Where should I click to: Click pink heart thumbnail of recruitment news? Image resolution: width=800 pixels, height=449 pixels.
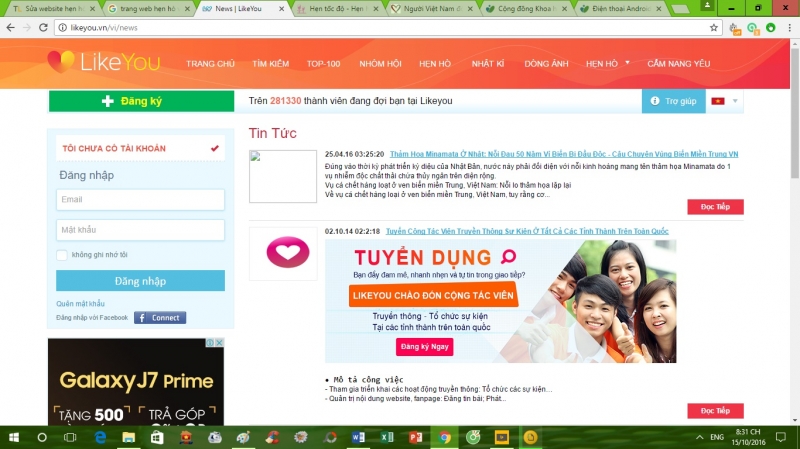click(x=283, y=253)
